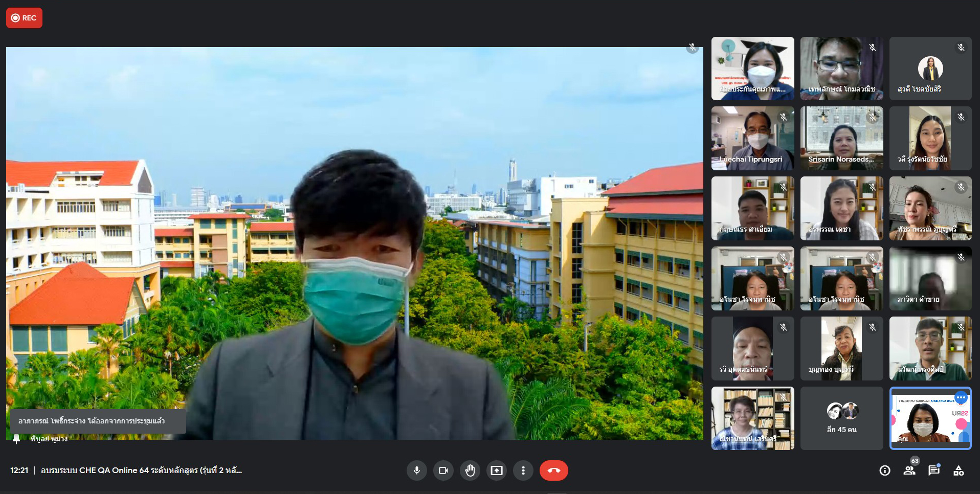Click the main presenter's muted mic icon
Viewport: 980px width, 494px height.
[693, 48]
